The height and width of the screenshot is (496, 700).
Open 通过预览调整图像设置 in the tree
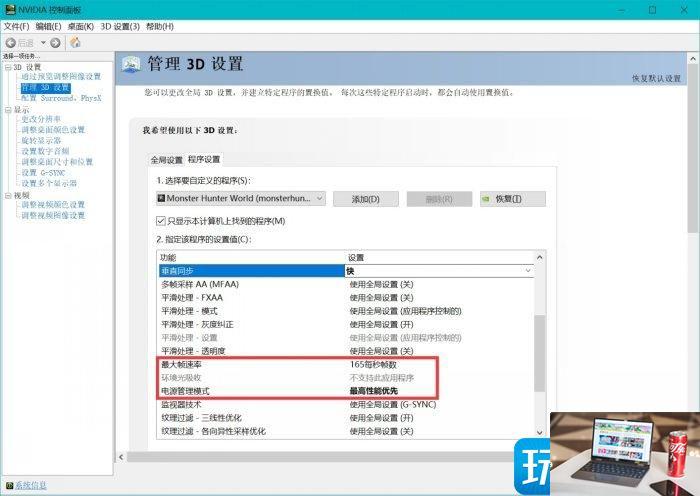click(61, 77)
